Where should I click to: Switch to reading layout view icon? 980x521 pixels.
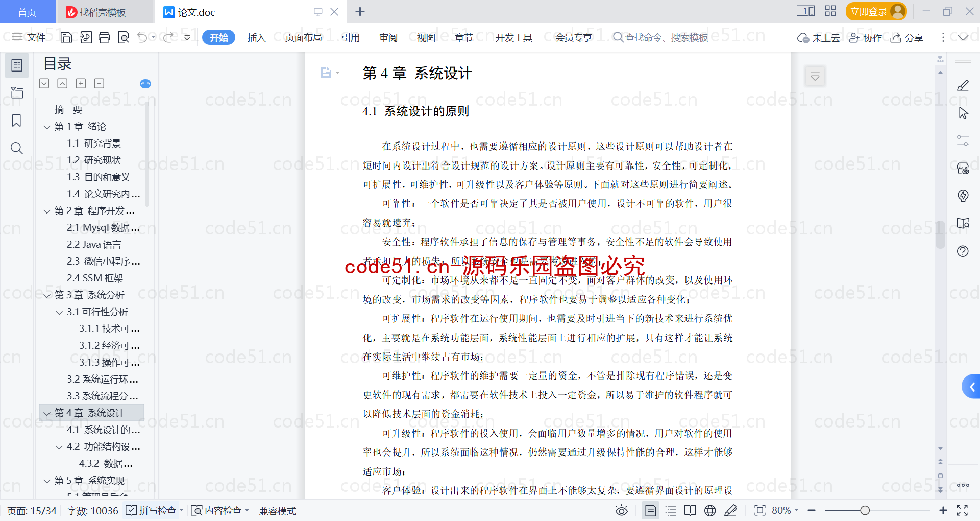point(690,510)
